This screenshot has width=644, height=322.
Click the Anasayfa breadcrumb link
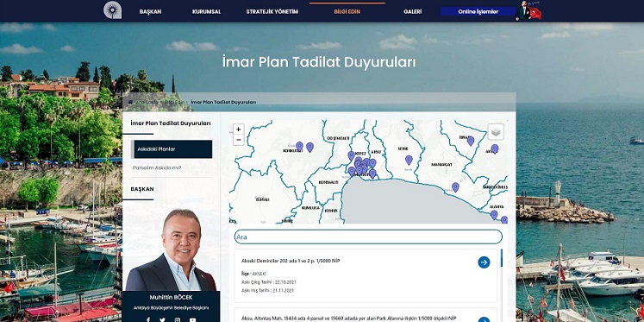[147, 102]
